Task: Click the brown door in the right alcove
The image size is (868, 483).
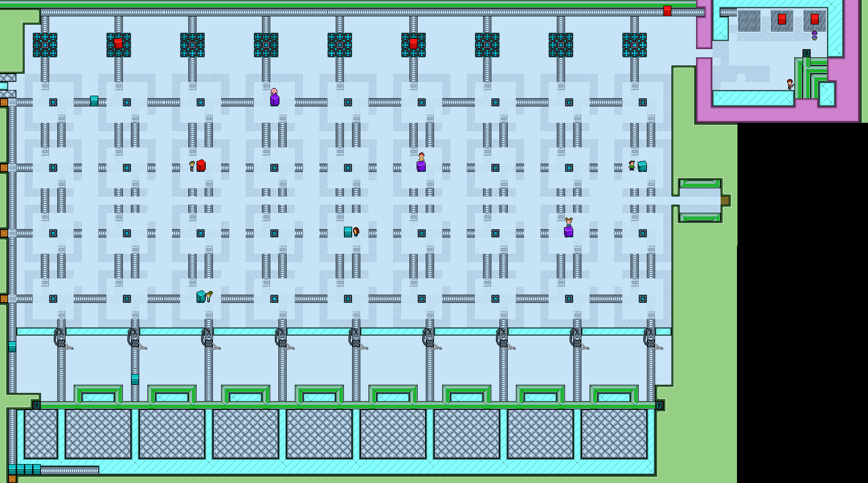Action: [725, 201]
